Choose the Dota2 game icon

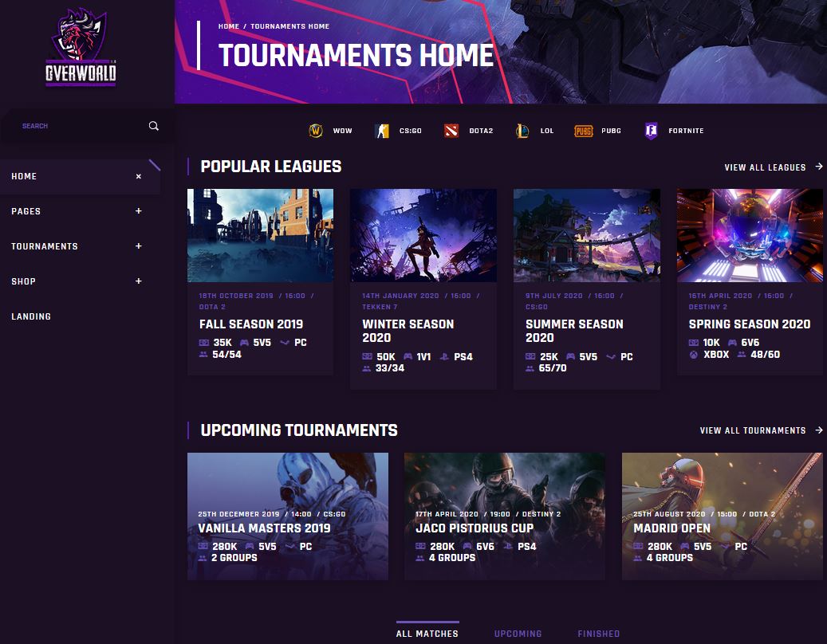[451, 130]
